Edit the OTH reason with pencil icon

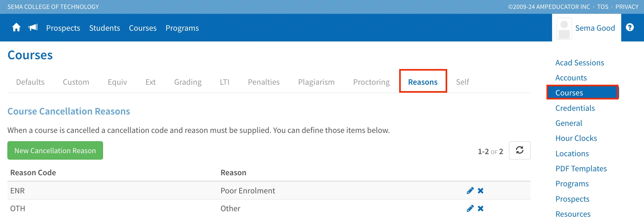pyautogui.click(x=470, y=208)
